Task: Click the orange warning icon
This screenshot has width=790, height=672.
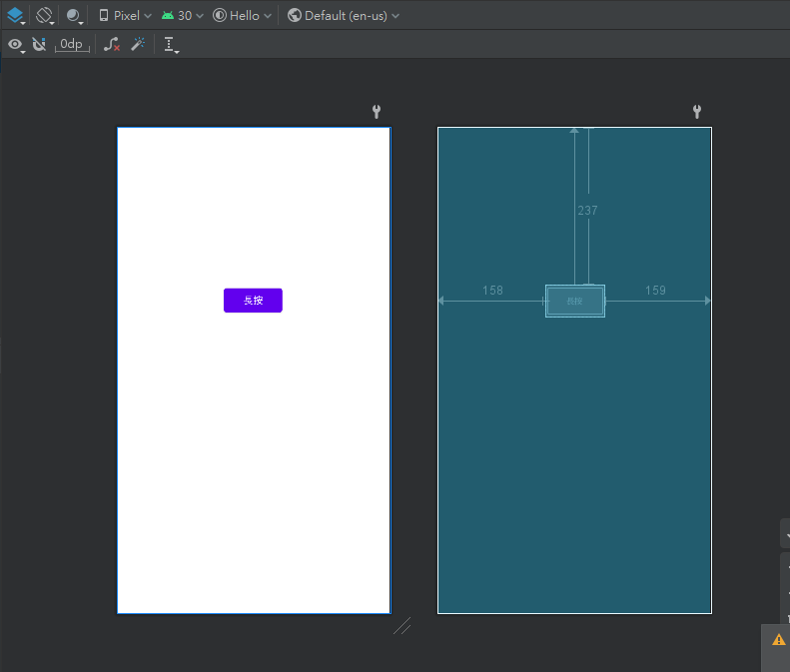Action: pyautogui.click(x=778, y=639)
